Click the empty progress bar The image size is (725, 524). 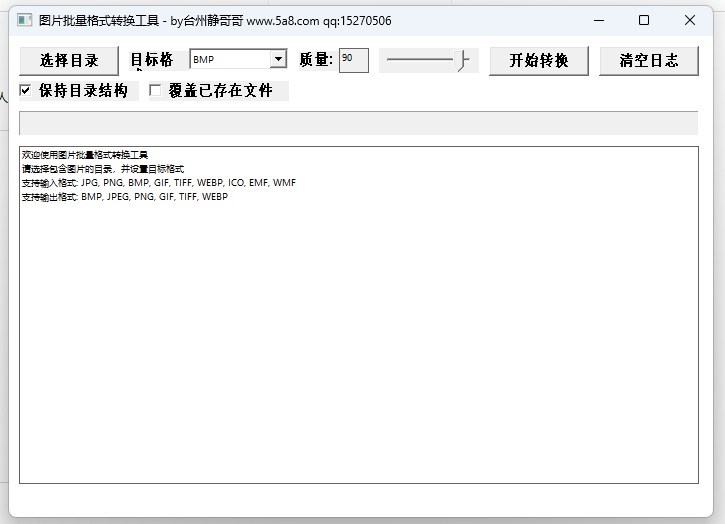coord(358,123)
